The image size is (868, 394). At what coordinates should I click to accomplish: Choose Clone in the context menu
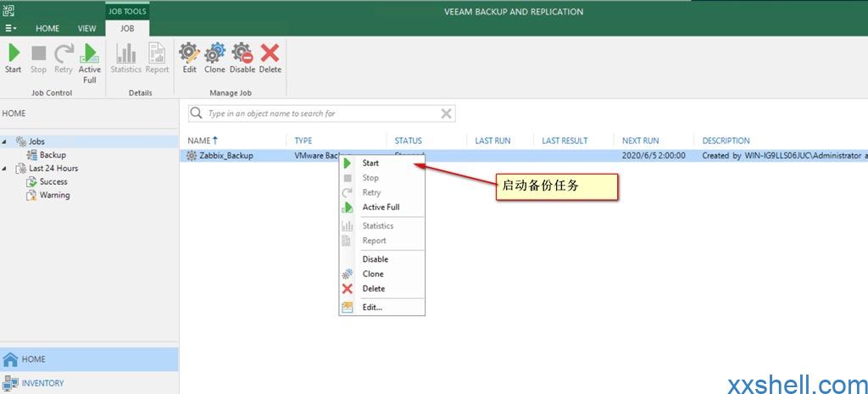point(382,274)
